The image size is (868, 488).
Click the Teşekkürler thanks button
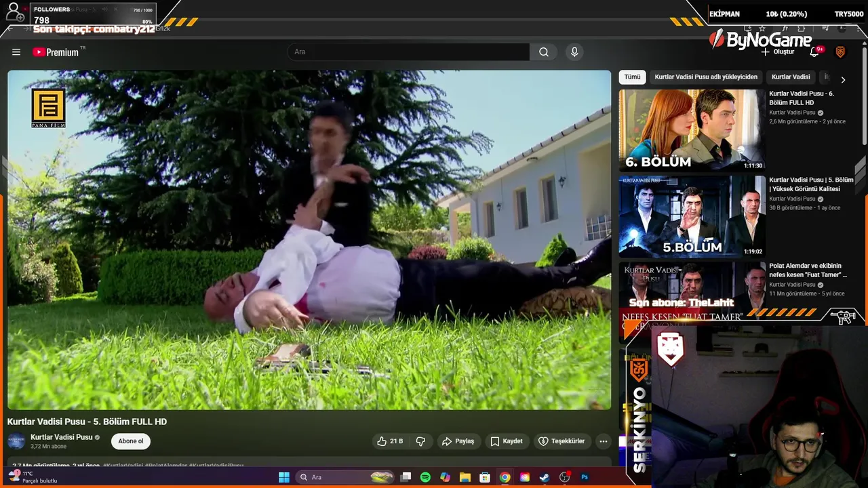click(561, 441)
